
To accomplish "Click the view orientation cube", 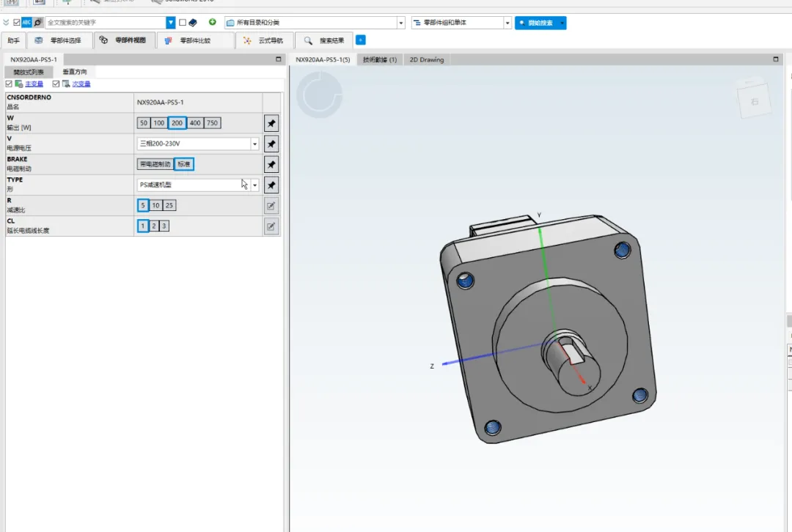I will 754,100.
